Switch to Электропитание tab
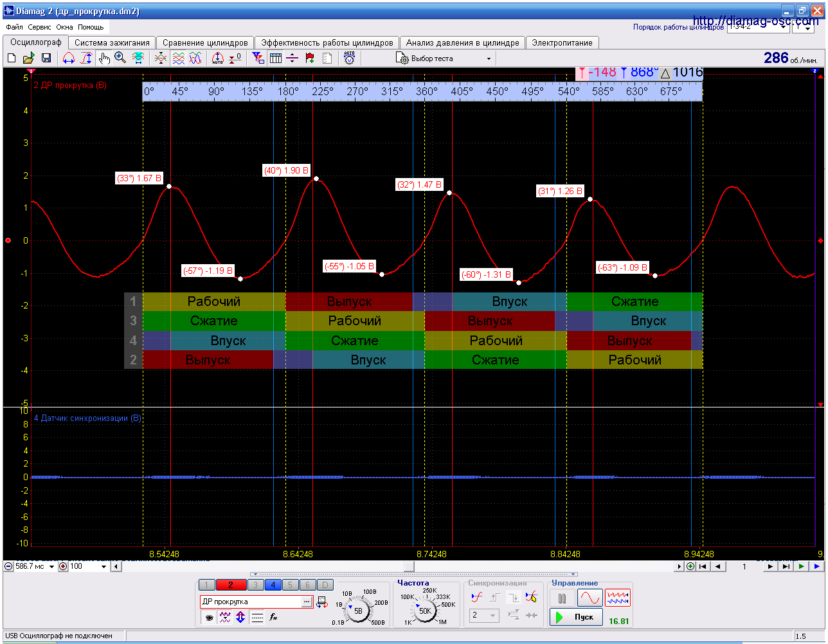Viewport: 828px width, 644px height. click(562, 43)
